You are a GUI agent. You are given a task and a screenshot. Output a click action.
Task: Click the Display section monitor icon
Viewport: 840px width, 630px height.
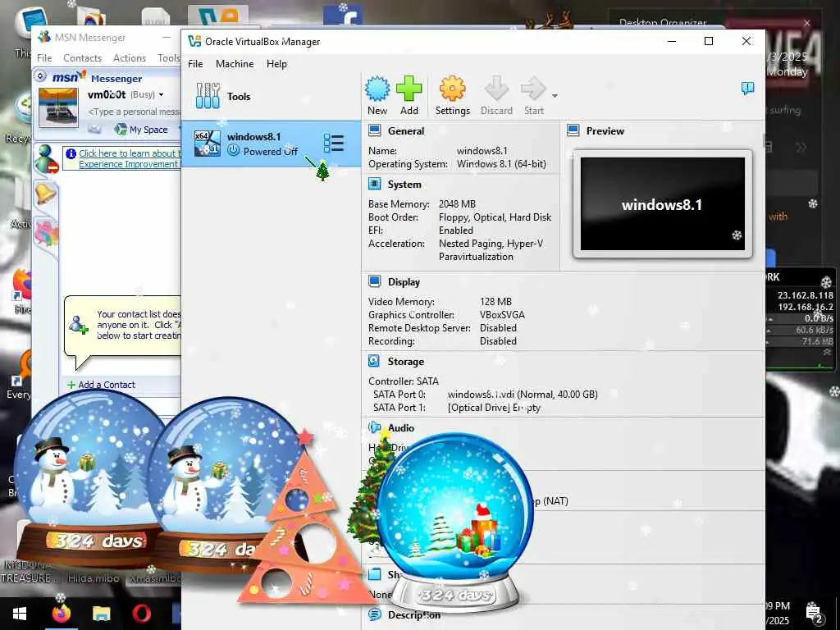(374, 282)
